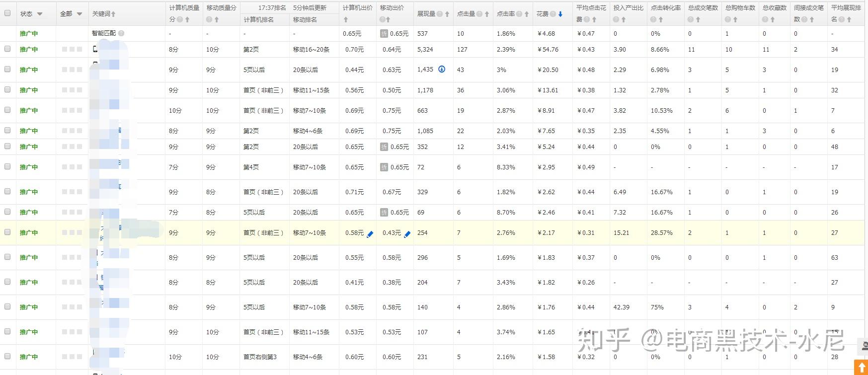The width and height of the screenshot is (868, 375).
Task: Click the 42.39 ROI value
Action: (622, 307)
